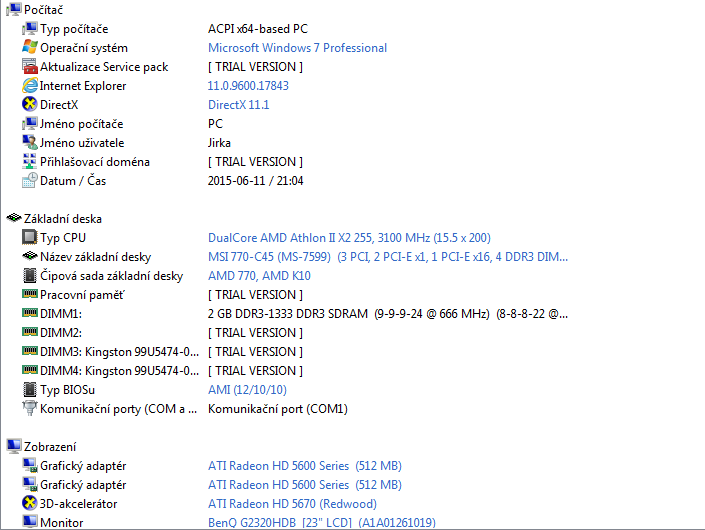Click the Základní deska section icon

(x=13, y=218)
